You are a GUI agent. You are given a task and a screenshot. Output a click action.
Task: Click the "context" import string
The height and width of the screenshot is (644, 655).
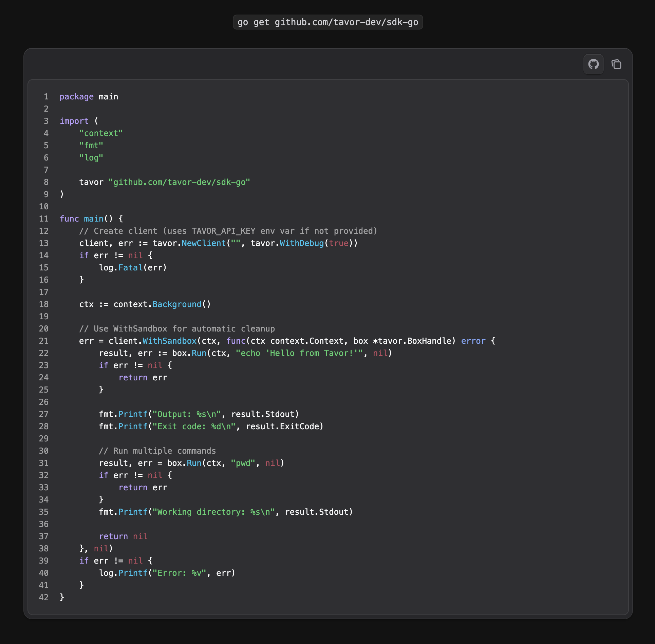[101, 133]
